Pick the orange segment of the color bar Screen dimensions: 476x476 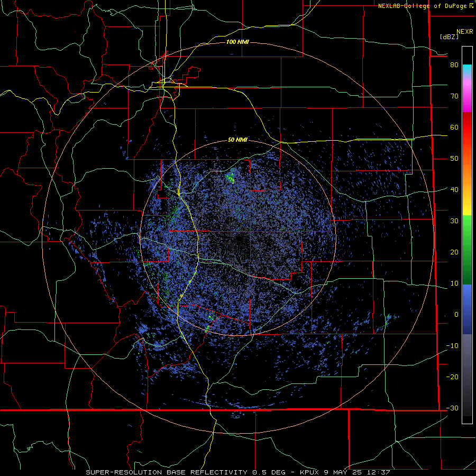click(467, 178)
